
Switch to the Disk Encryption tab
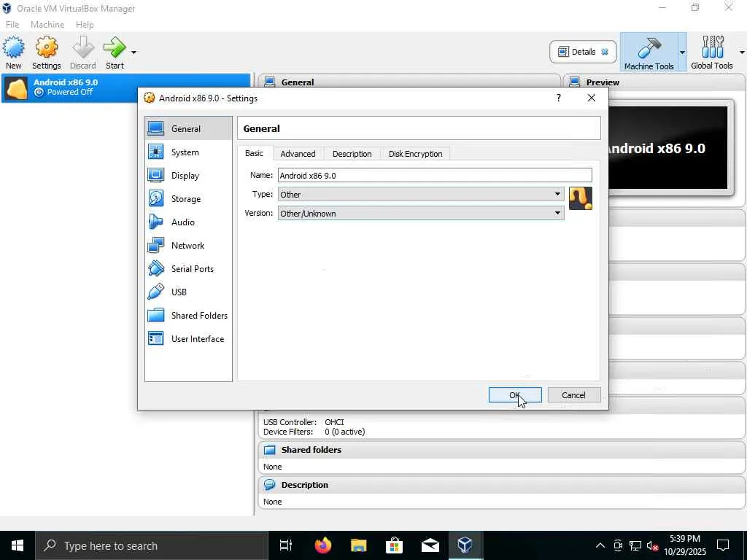pyautogui.click(x=415, y=154)
